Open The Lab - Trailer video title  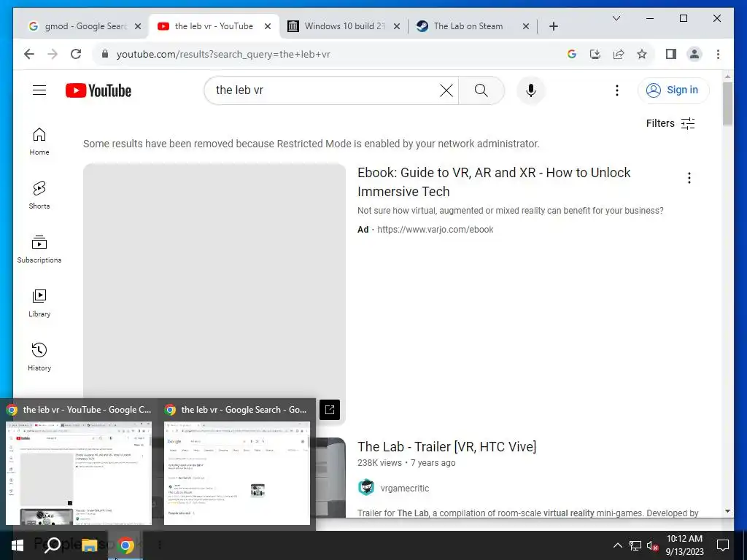(x=446, y=447)
